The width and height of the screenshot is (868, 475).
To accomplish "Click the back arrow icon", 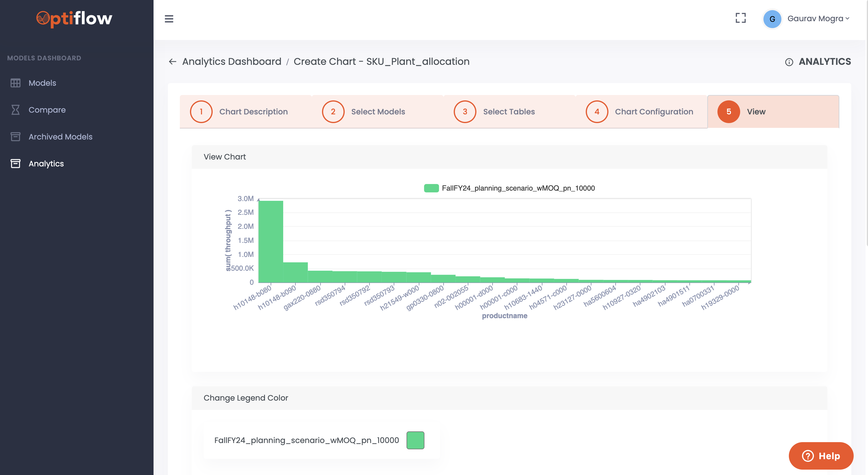I will (173, 62).
